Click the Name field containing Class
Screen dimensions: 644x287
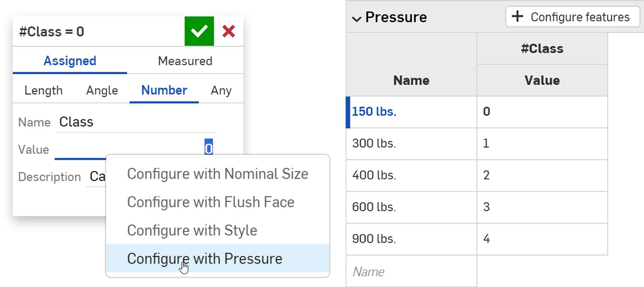pos(136,122)
